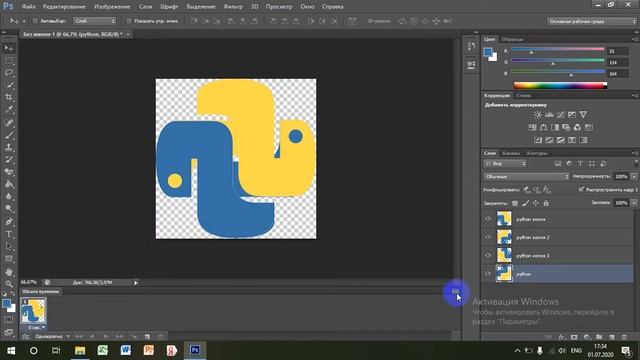This screenshot has height=360, width=640.
Task: Open the workspace switcher dropdown
Action: 591,21
